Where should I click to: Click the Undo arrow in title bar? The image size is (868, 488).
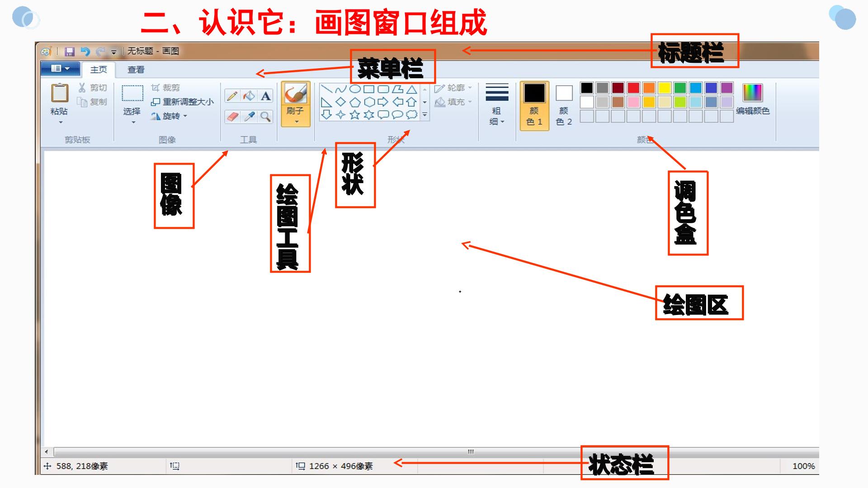point(85,52)
